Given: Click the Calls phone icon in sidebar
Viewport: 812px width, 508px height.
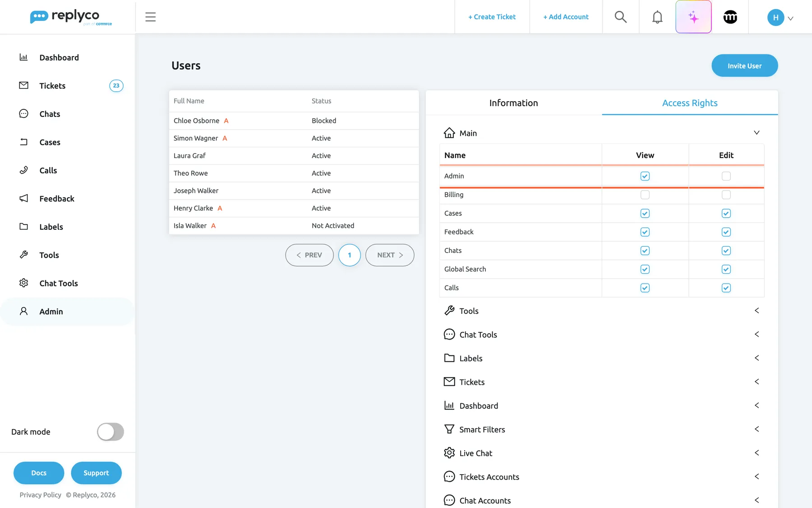Looking at the screenshot, I should [x=23, y=170].
